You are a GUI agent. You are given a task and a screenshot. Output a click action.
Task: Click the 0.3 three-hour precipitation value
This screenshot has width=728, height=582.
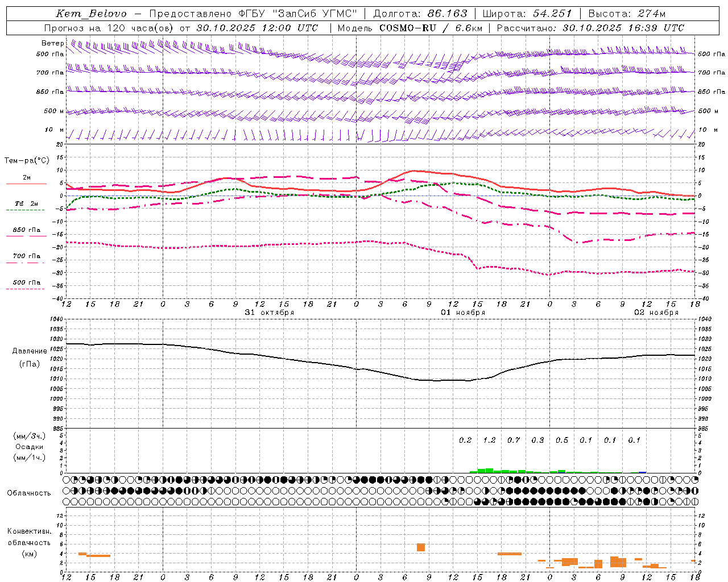(x=537, y=440)
